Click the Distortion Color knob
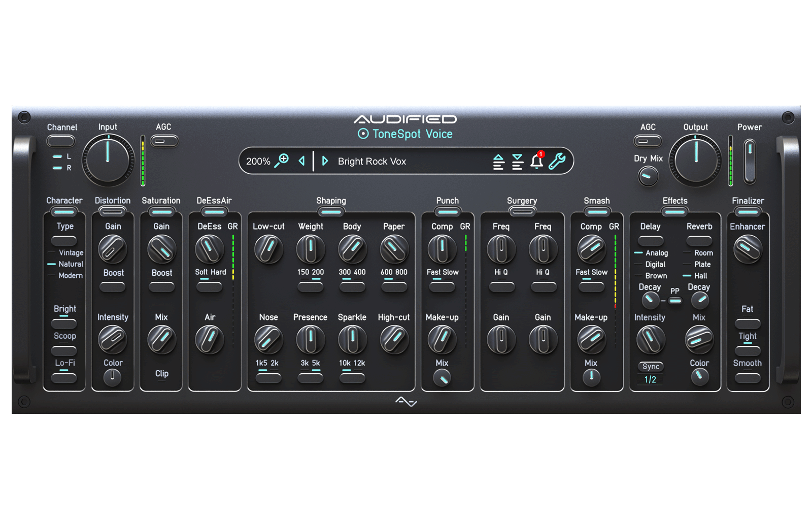812x519 pixels. pos(112,377)
